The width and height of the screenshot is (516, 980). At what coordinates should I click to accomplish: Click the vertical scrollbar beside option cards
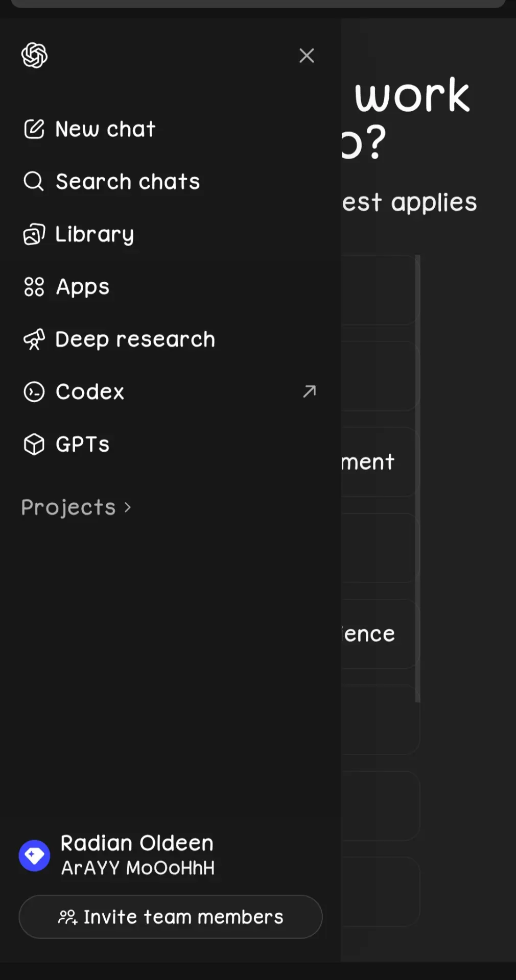click(x=418, y=478)
